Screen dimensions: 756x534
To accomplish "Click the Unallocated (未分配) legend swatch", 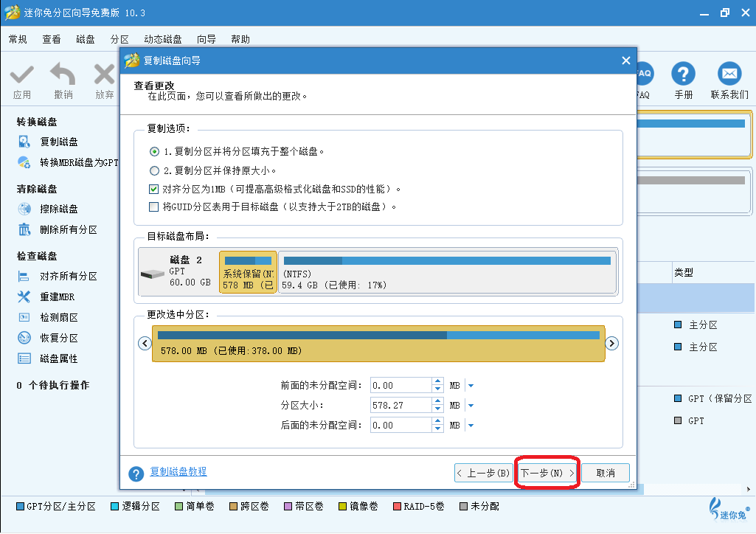I will [x=463, y=507].
